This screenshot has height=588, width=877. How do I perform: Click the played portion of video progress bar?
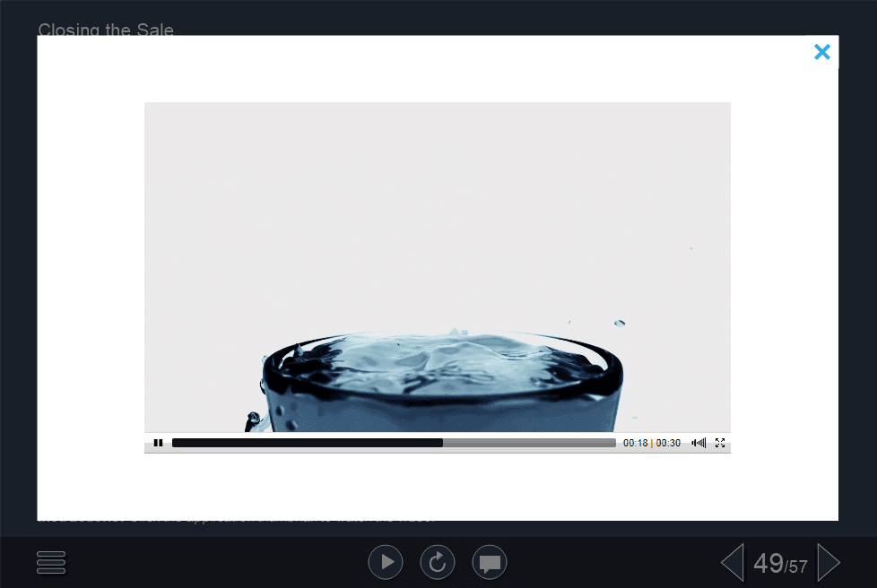click(305, 443)
